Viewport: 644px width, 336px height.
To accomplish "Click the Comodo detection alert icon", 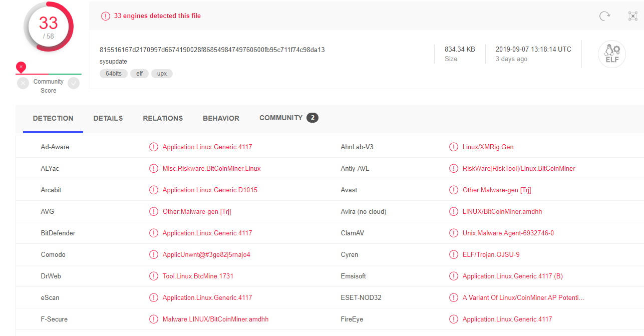I will [x=154, y=255].
